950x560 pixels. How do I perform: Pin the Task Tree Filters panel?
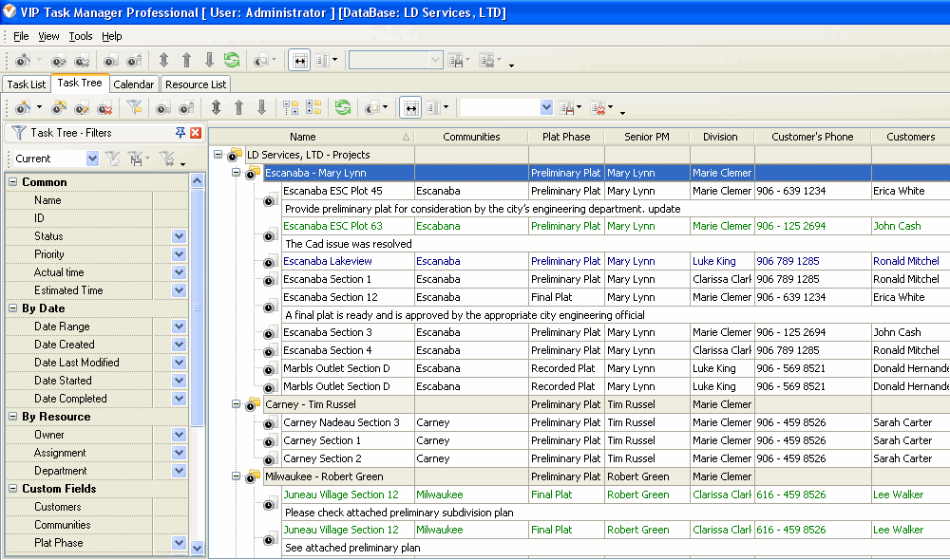(180, 133)
